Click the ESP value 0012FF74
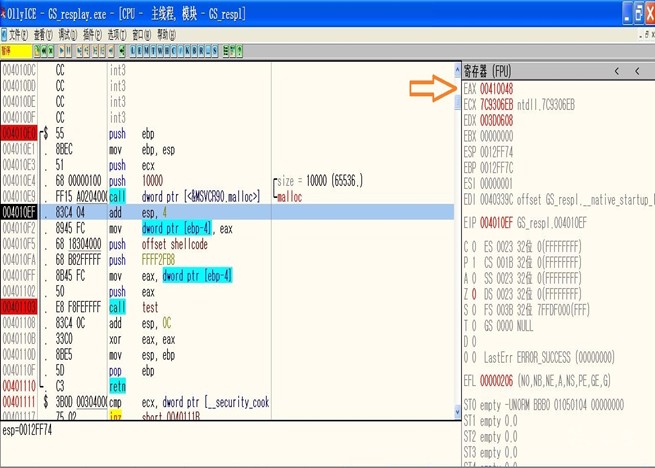Viewport: 655px width, 468px height. (496, 152)
